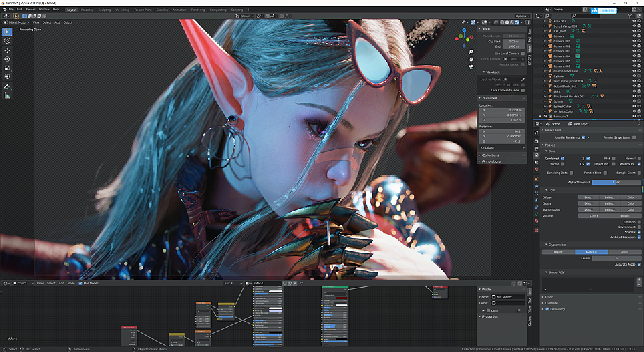
Task: Select Object Cryptomatte button
Action: click(x=558, y=252)
